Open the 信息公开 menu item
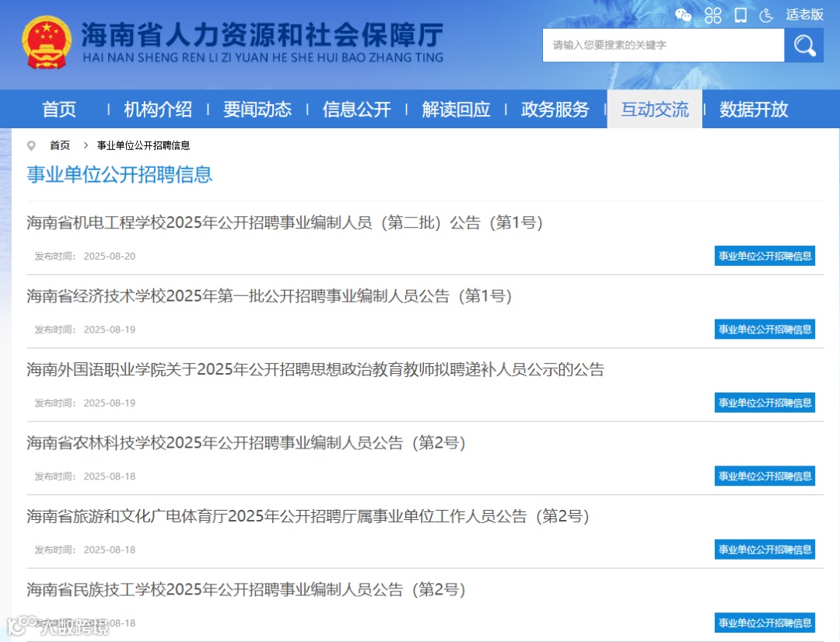 357,110
